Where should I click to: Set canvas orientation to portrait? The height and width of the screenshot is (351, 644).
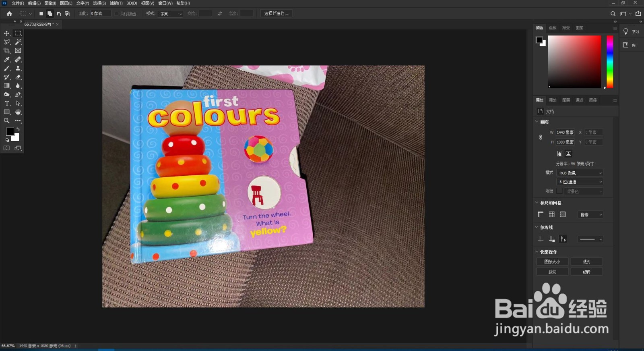(559, 154)
